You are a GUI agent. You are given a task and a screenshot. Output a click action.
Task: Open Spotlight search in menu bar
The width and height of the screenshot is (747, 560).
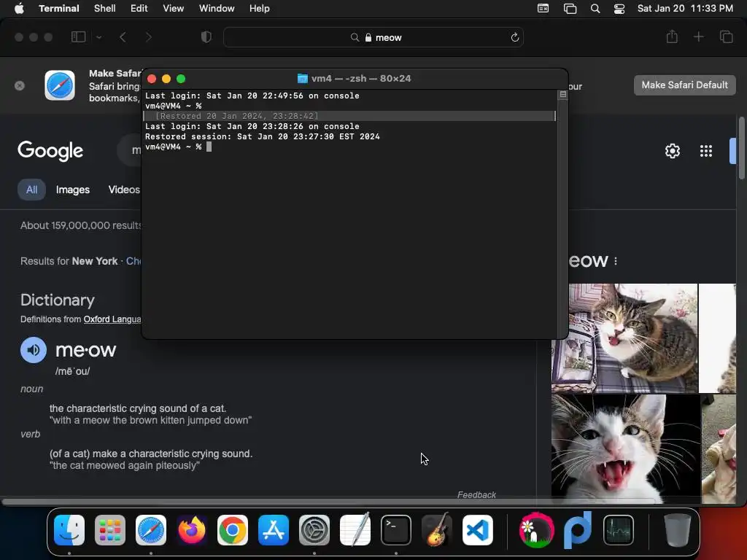point(595,9)
